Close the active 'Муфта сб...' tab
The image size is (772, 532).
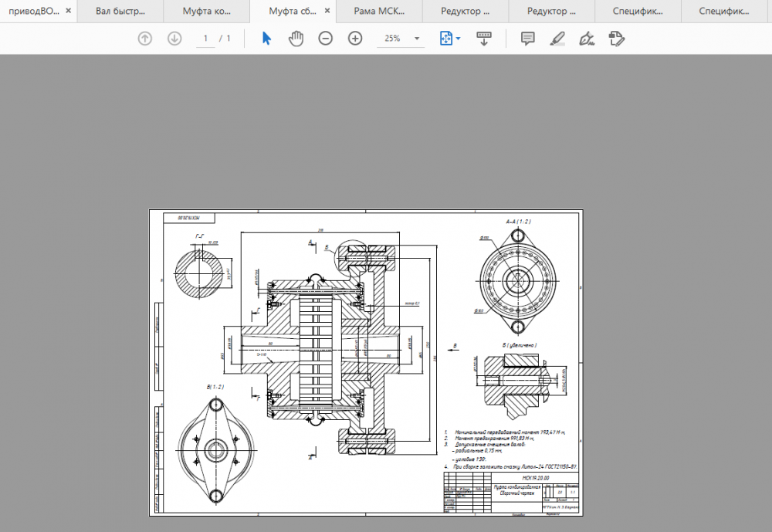327,12
